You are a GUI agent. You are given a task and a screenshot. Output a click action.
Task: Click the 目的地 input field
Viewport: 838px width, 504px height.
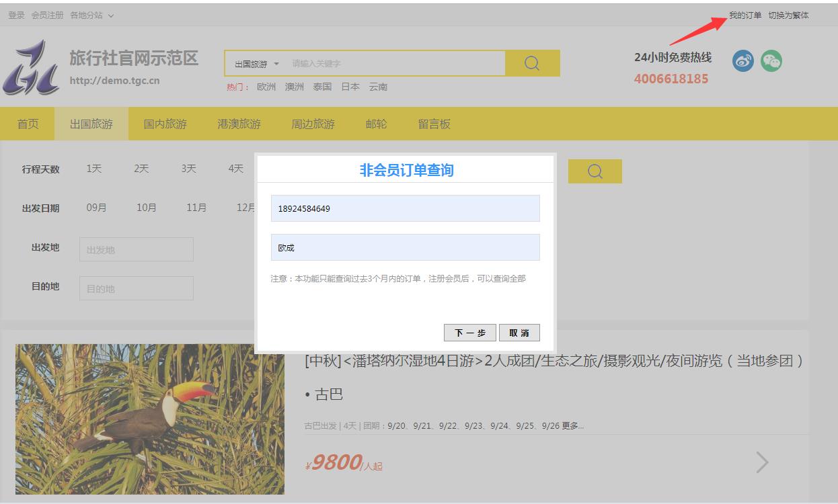coord(137,288)
